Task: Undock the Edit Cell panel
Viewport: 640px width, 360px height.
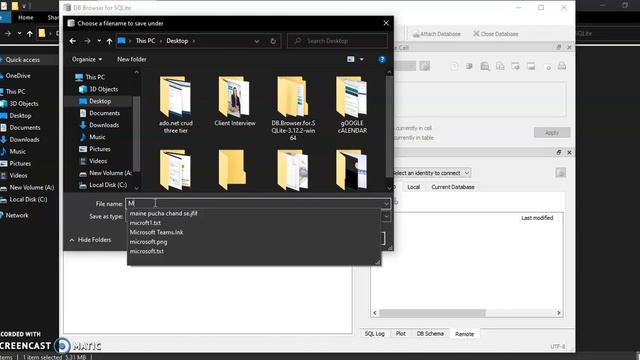Action: tap(559, 47)
